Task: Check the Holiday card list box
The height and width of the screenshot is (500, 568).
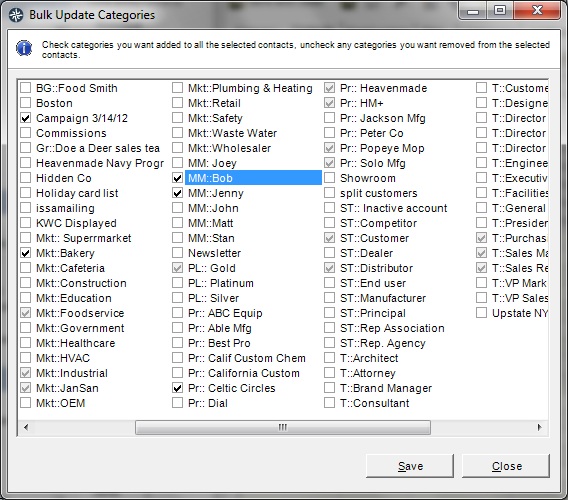Action: tap(25, 193)
